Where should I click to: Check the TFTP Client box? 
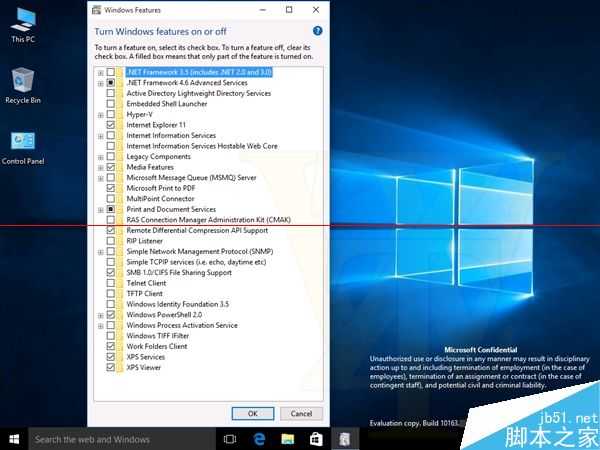coord(111,293)
